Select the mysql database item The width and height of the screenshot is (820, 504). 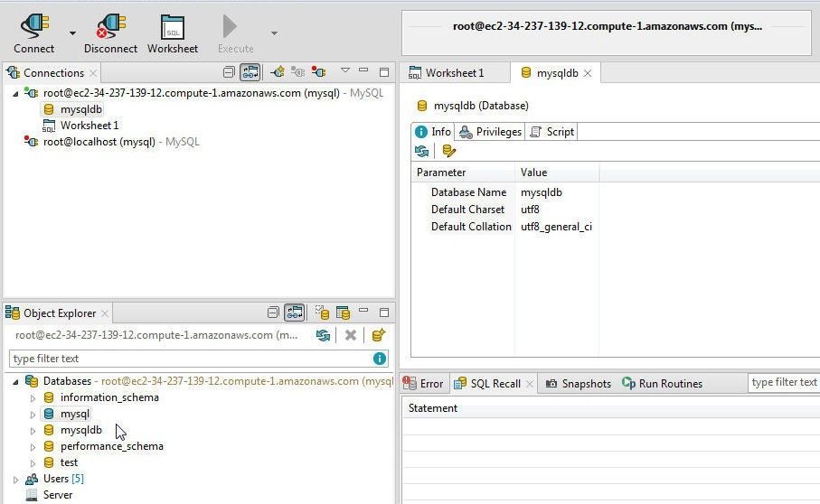coord(74,414)
